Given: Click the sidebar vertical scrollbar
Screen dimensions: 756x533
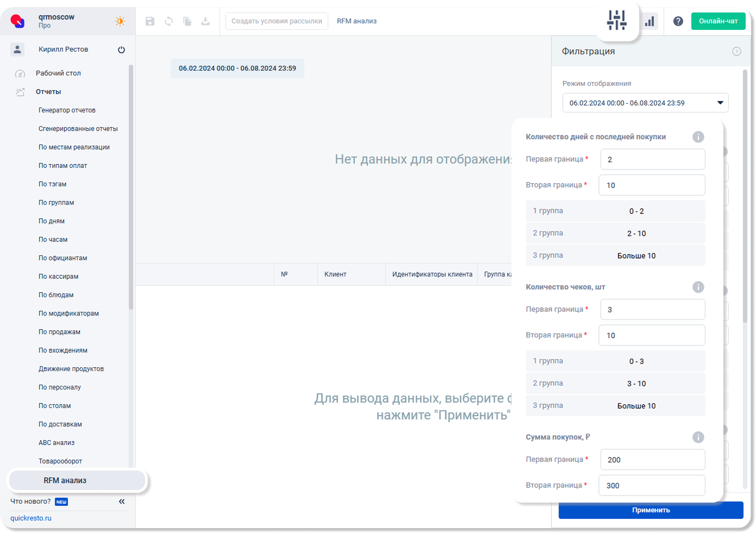Looking at the screenshot, I should (x=130, y=187).
